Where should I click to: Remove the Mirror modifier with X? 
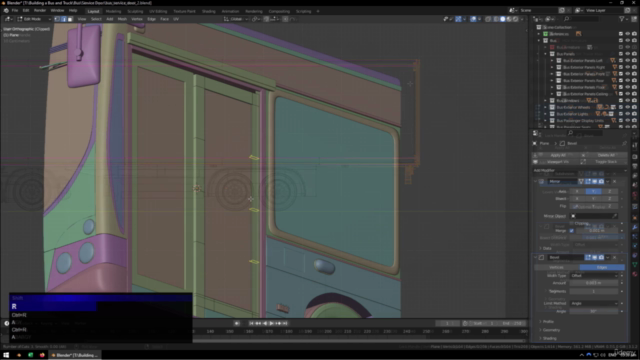coord(615,181)
